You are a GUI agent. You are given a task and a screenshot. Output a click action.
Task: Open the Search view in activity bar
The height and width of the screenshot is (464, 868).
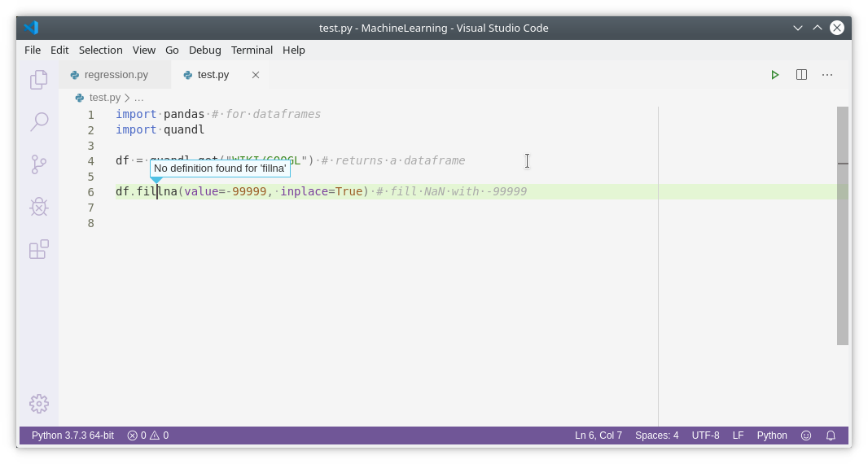point(39,122)
